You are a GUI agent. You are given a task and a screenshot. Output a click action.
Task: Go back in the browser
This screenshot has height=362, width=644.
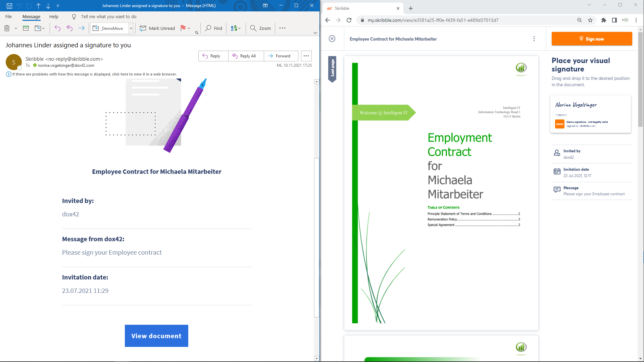point(328,20)
